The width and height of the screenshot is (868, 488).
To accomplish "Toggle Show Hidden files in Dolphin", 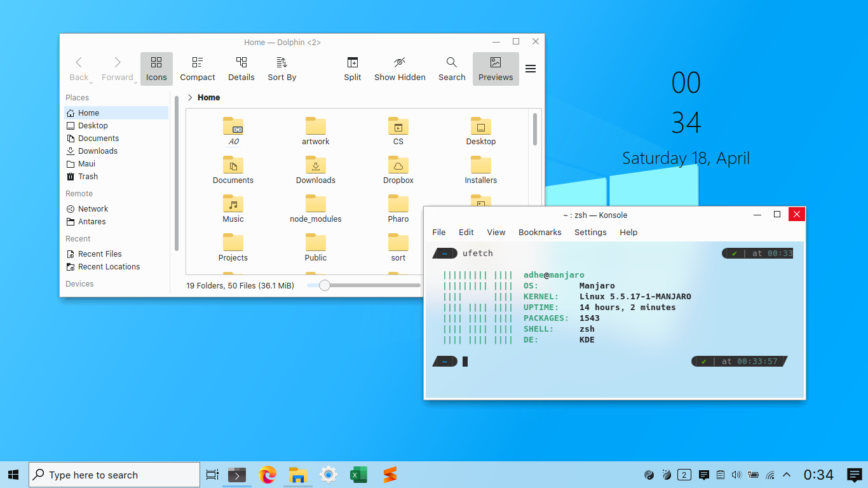I will click(x=400, y=69).
